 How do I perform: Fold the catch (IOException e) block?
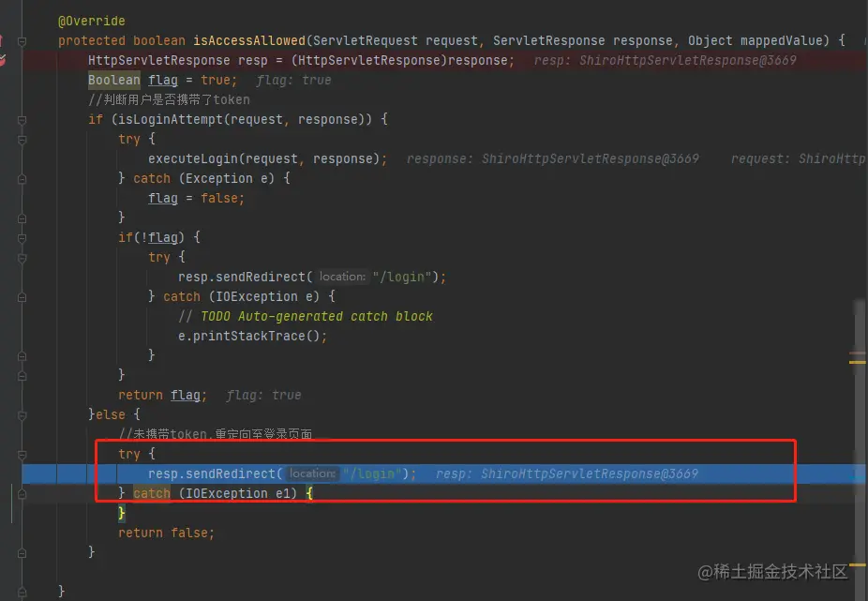(x=22, y=297)
